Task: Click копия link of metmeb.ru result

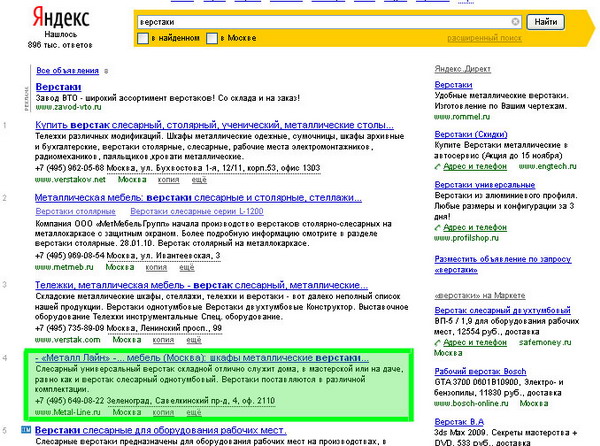Action: point(156,267)
